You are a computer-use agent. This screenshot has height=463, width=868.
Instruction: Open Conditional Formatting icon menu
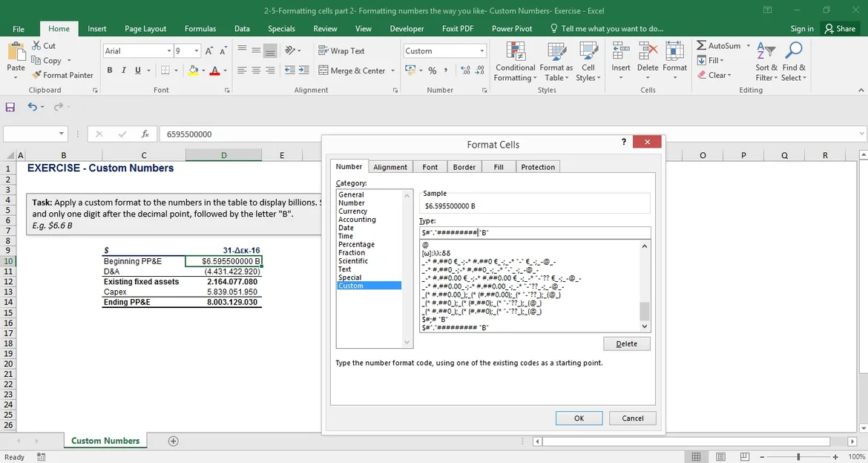(515, 51)
